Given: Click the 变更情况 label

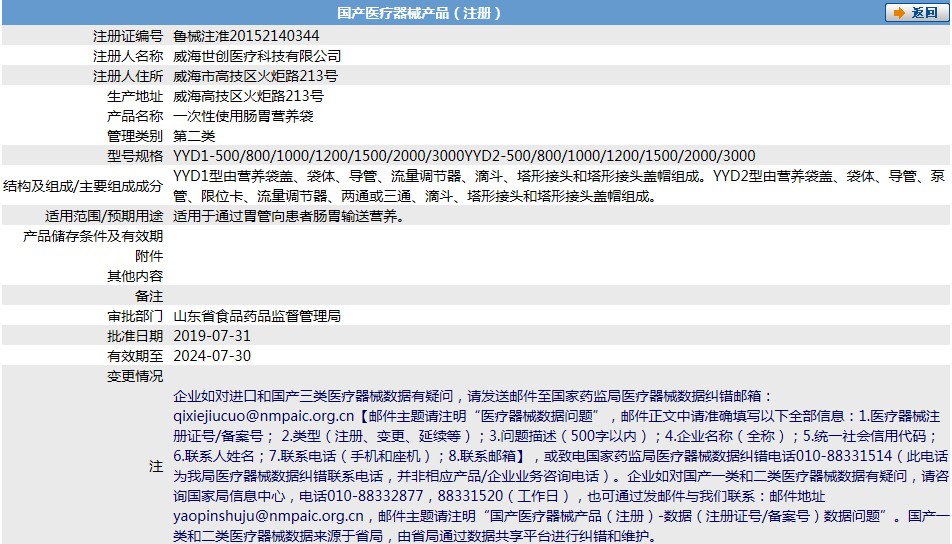Looking at the screenshot, I should tap(135, 376).
